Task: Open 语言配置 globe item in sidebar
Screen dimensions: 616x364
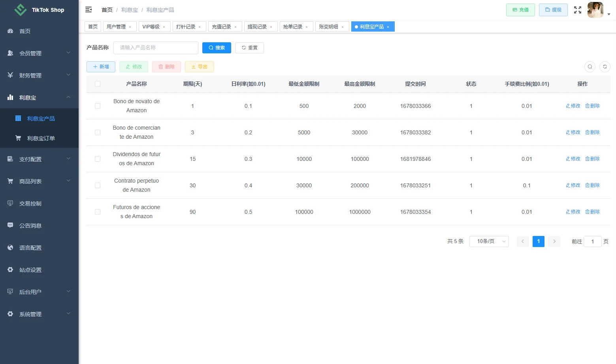Action: [x=39, y=248]
